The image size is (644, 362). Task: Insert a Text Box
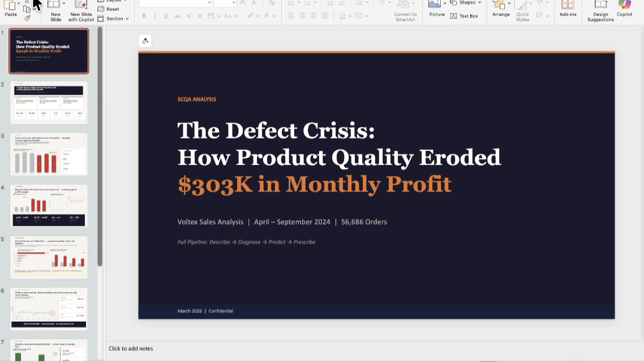[x=464, y=16]
